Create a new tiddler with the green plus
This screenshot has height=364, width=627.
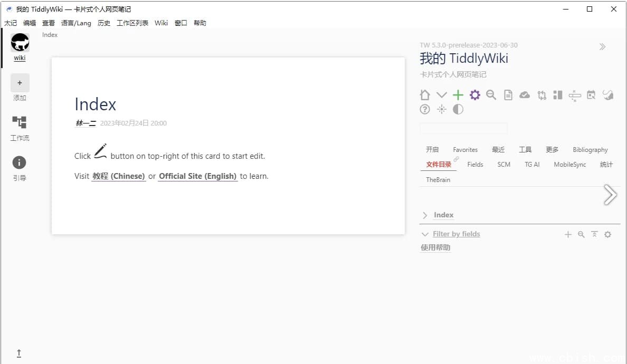click(458, 95)
